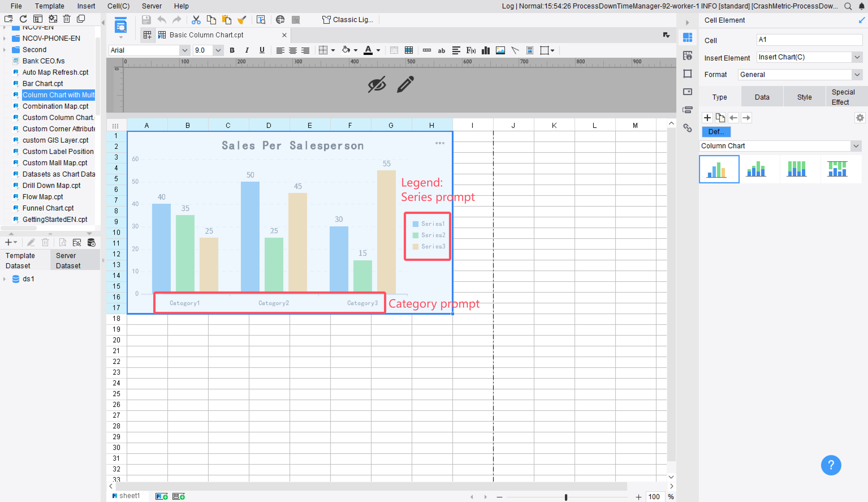Expand the ds1 dataset tree node
Image resolution: width=868 pixels, height=502 pixels.
pos(4,279)
